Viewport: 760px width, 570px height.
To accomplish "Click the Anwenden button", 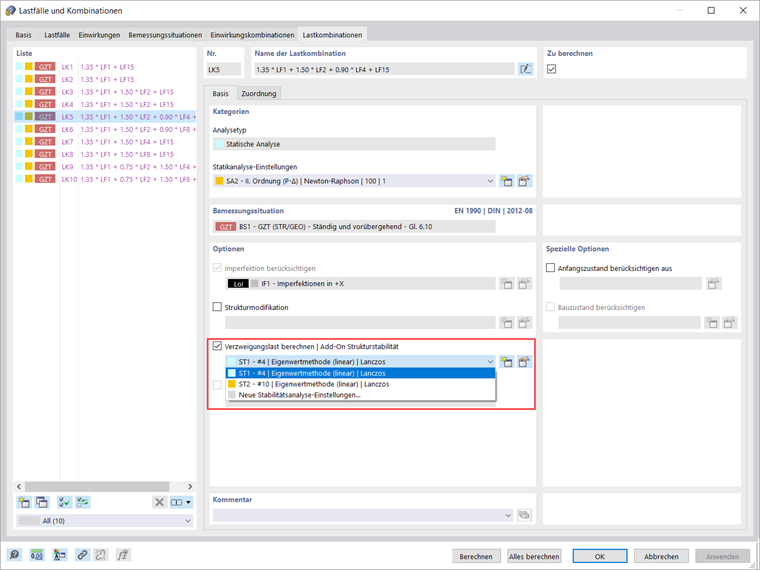I will point(722,556).
